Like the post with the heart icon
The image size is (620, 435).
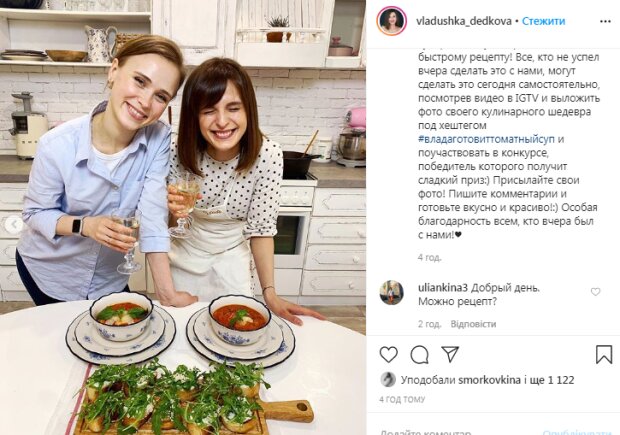point(388,355)
